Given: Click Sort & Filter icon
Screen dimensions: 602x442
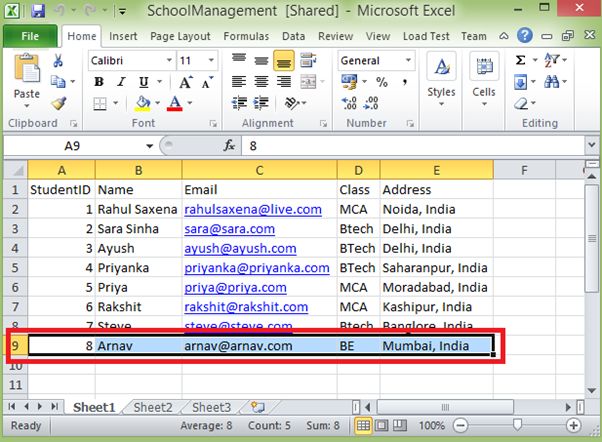Looking at the screenshot, I should coord(552,60).
